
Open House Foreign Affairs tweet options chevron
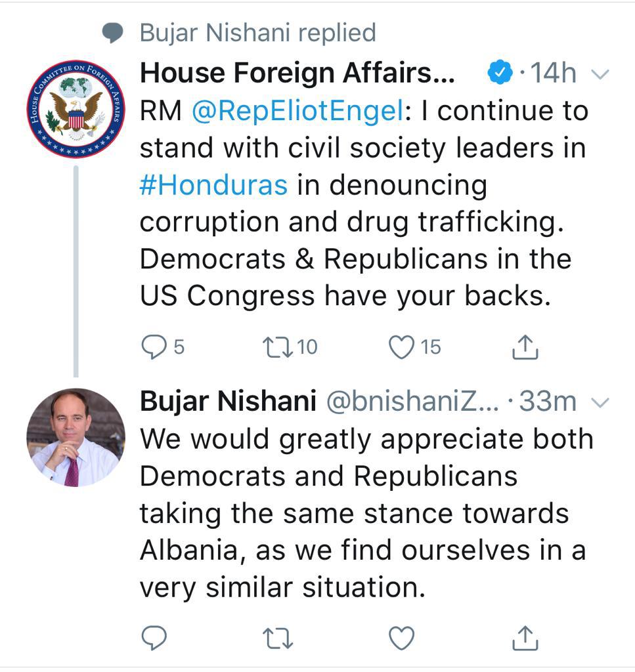click(x=600, y=74)
